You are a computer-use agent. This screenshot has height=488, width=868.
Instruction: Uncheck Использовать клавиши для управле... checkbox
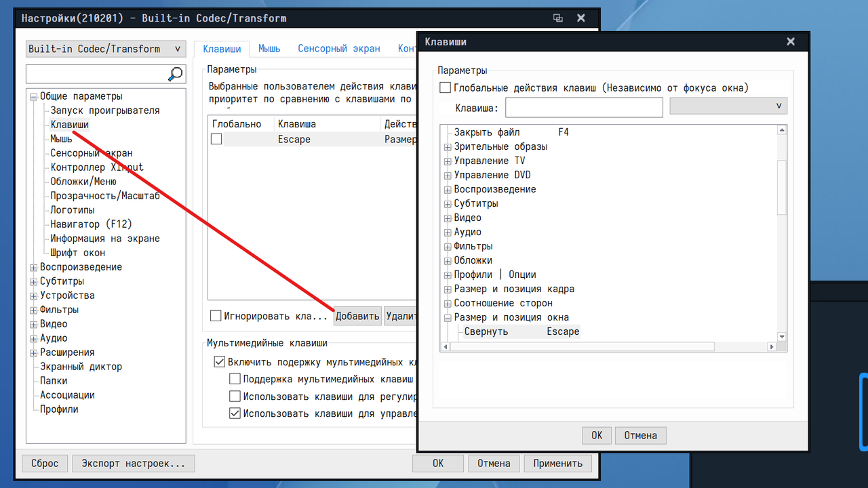(x=235, y=413)
